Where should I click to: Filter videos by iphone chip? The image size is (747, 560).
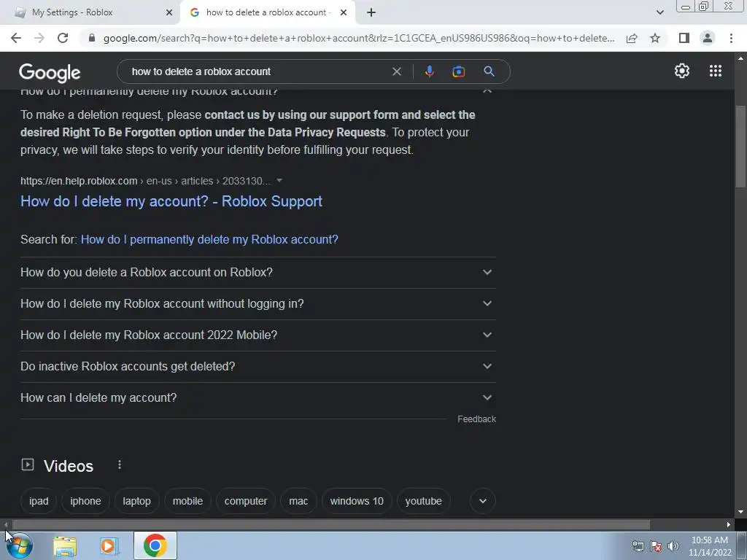pos(86,501)
